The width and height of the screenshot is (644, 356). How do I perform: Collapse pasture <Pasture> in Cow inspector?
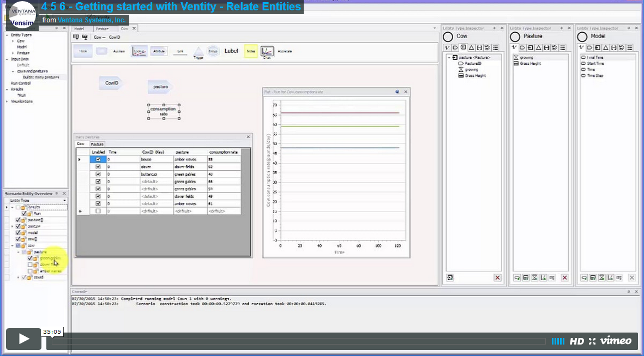[x=449, y=57]
